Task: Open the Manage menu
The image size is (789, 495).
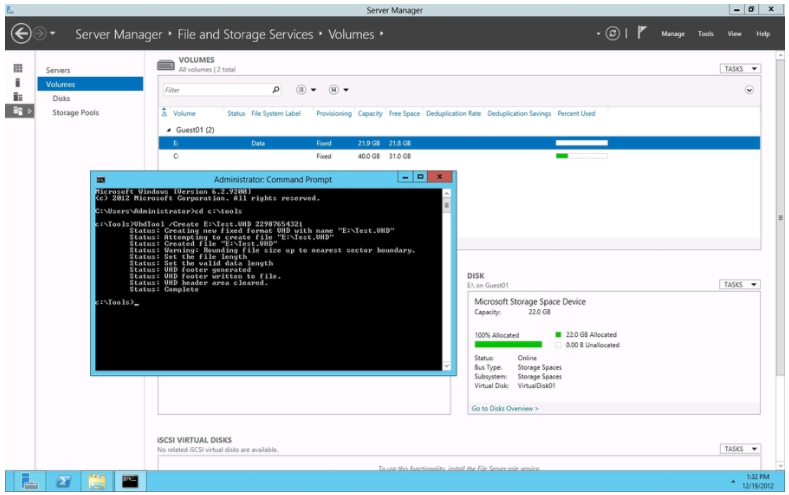Action: point(673,34)
